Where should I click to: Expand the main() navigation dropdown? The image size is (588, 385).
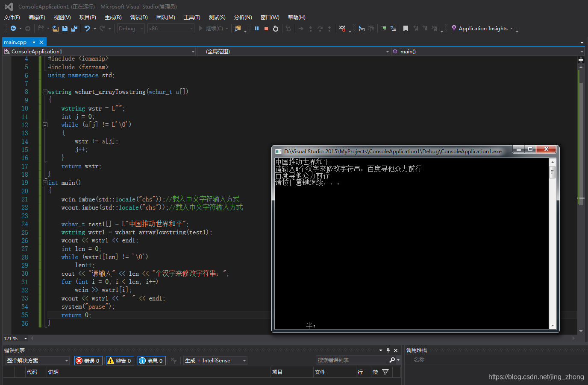(x=581, y=51)
